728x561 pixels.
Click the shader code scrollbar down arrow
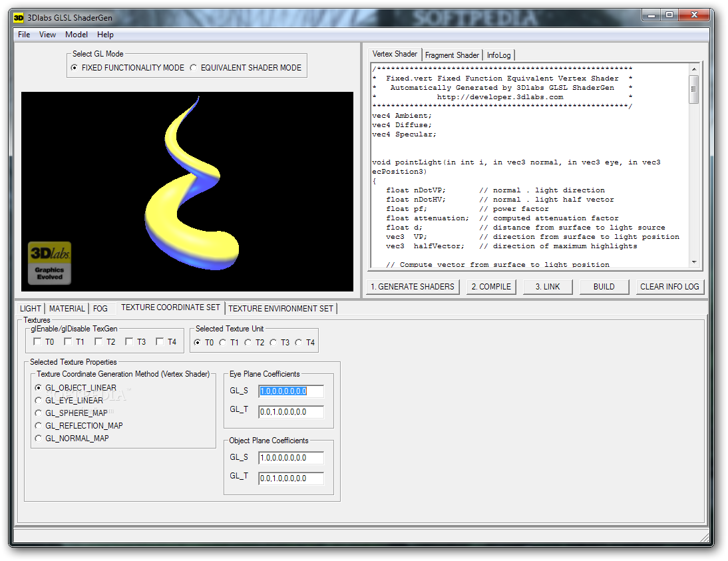click(694, 262)
